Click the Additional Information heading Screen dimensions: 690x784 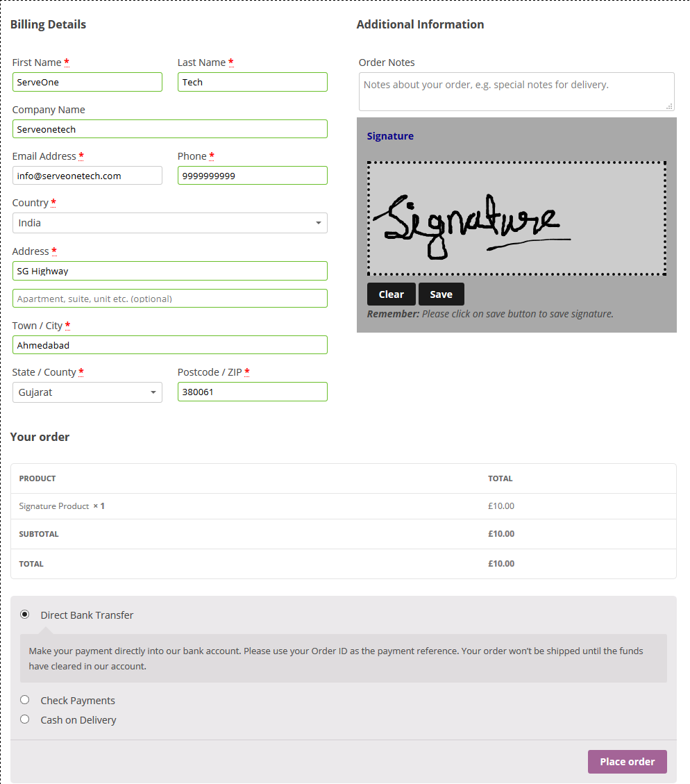[x=420, y=24]
